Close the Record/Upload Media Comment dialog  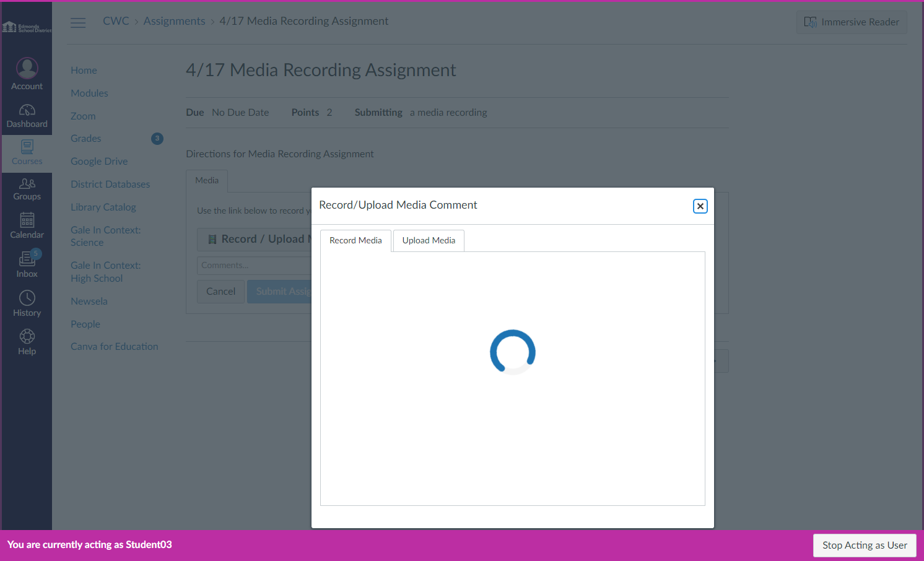pyautogui.click(x=700, y=206)
